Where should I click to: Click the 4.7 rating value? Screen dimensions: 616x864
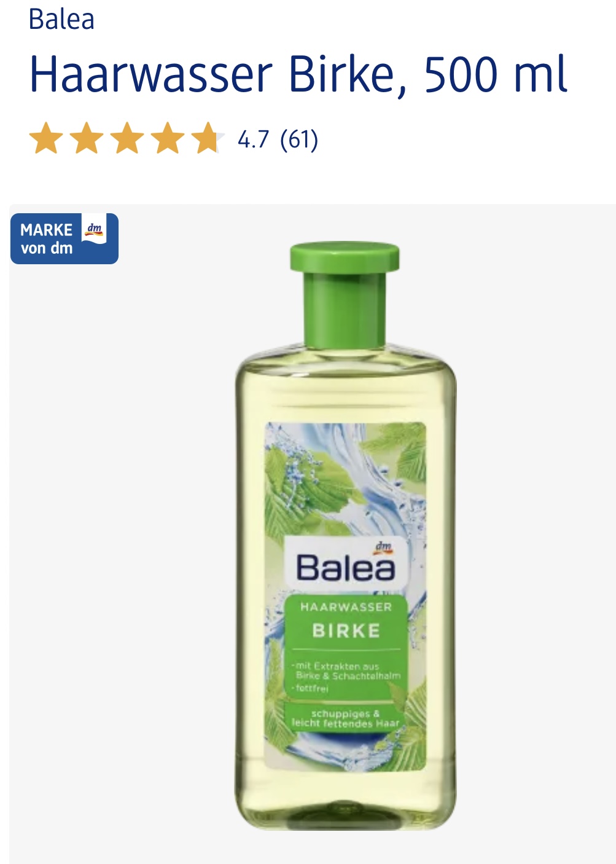(x=253, y=140)
